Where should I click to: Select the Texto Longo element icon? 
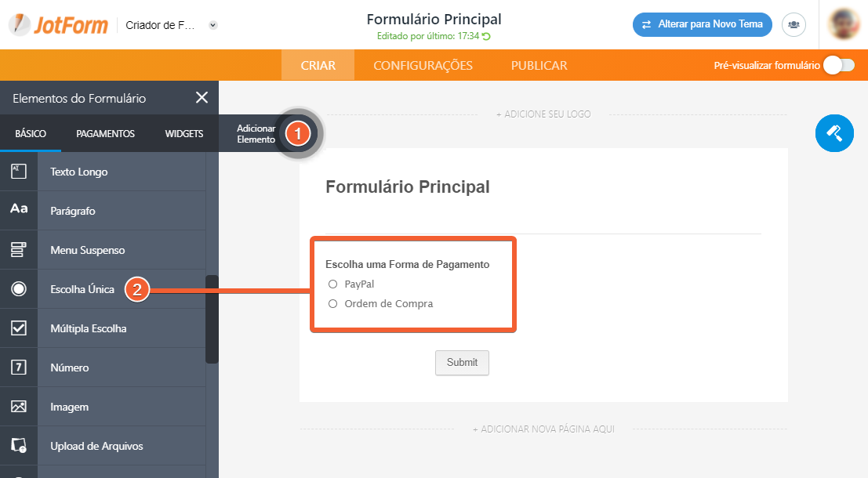tap(19, 172)
